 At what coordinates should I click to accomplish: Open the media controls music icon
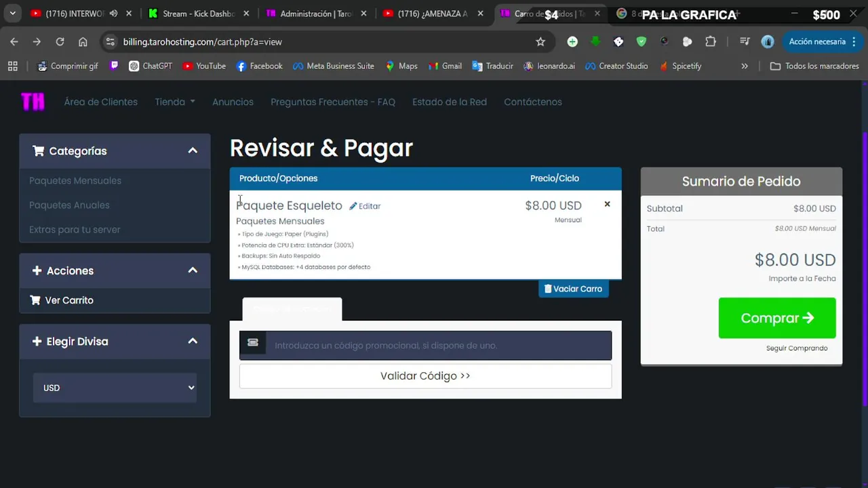click(745, 41)
